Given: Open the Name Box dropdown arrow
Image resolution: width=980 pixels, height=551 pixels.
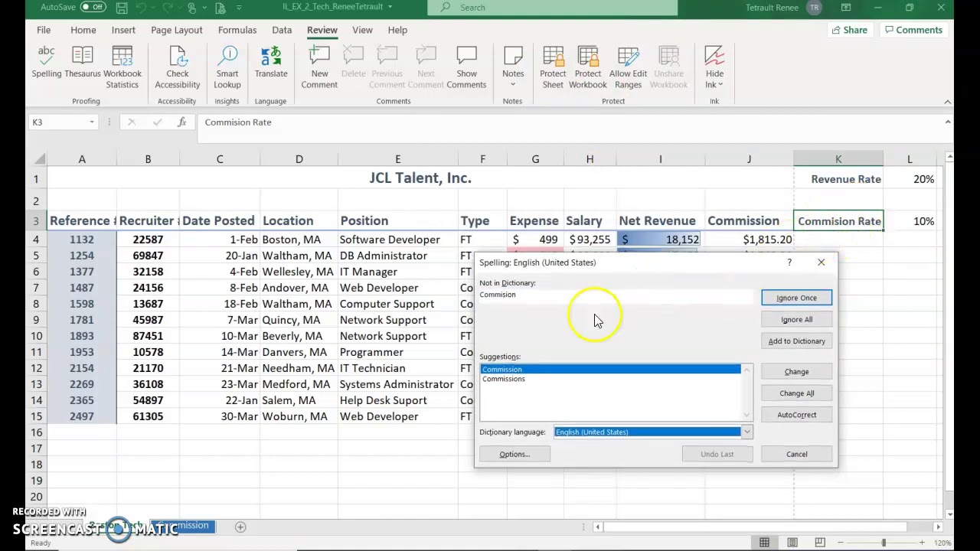Looking at the screenshot, I should (x=92, y=122).
